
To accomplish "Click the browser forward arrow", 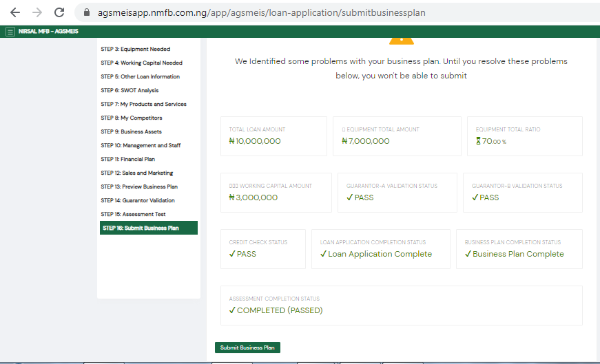I will pyautogui.click(x=37, y=12).
